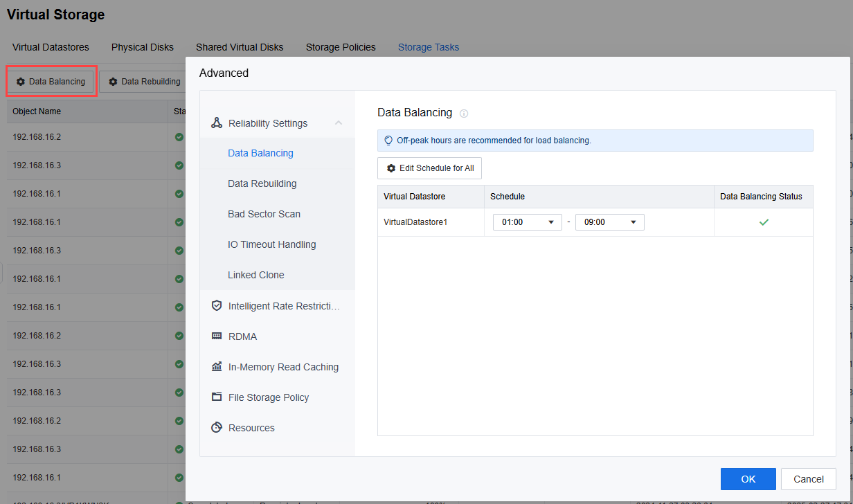
Task: Switch to Storage Tasks tab
Action: [x=429, y=47]
